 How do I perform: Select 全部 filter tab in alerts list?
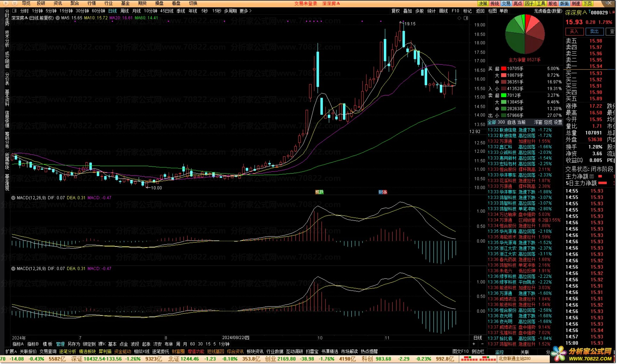(492, 123)
